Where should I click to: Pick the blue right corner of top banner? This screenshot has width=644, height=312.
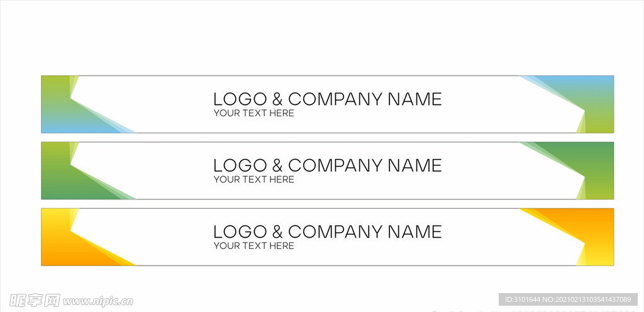[x=591, y=99]
